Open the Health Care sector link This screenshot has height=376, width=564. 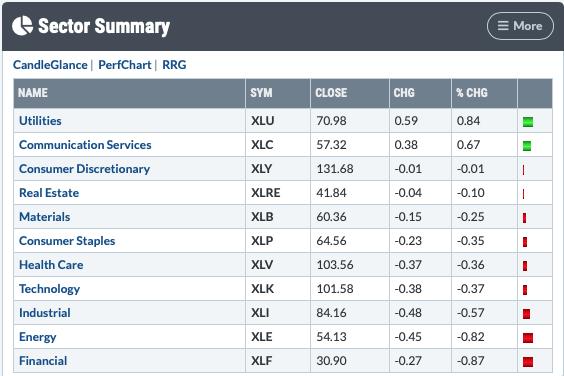pyautogui.click(x=51, y=265)
